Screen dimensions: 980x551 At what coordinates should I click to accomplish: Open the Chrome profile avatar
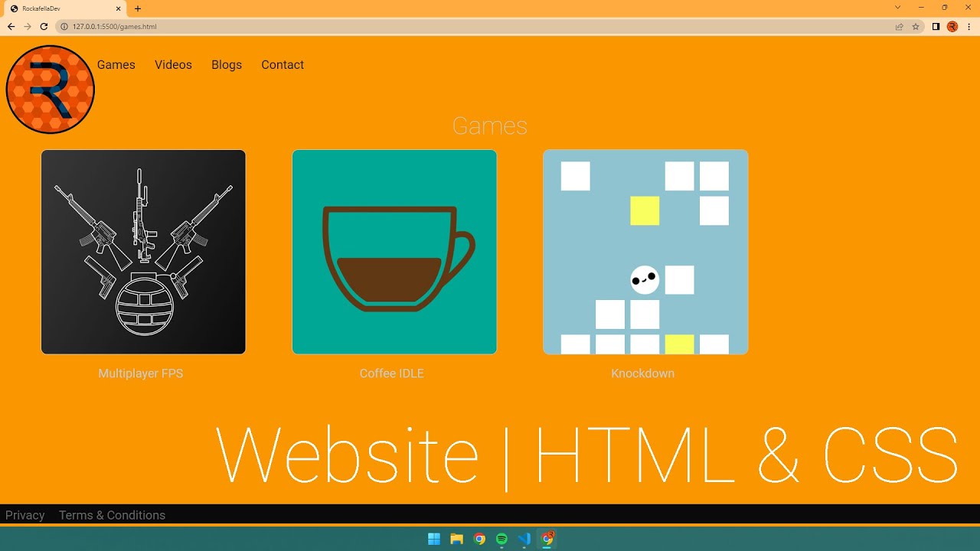952,26
